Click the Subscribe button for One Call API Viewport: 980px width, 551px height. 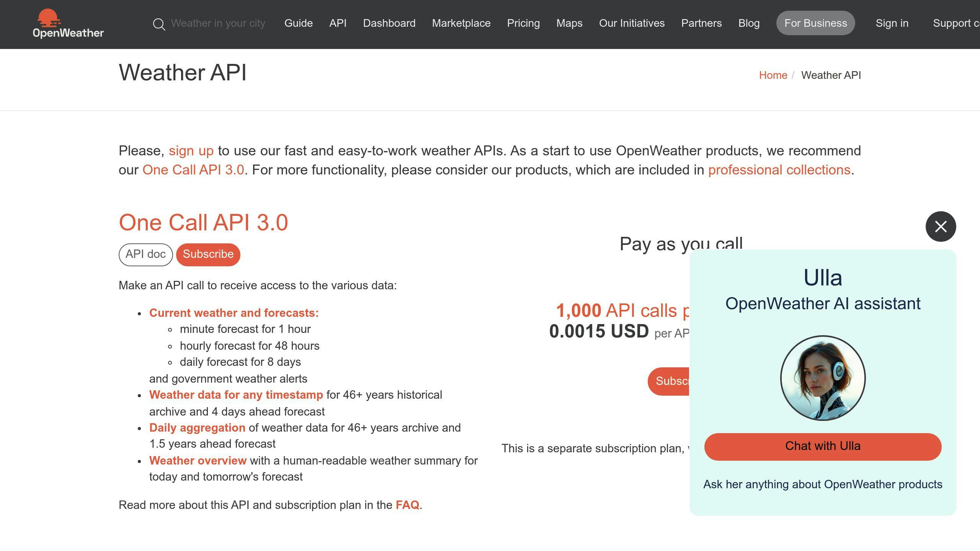pos(208,254)
